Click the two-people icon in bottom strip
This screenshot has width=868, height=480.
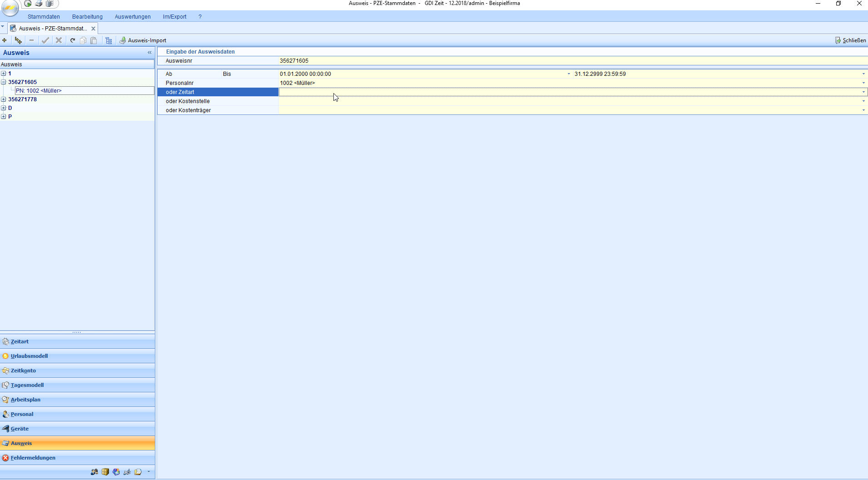pyautogui.click(x=94, y=472)
